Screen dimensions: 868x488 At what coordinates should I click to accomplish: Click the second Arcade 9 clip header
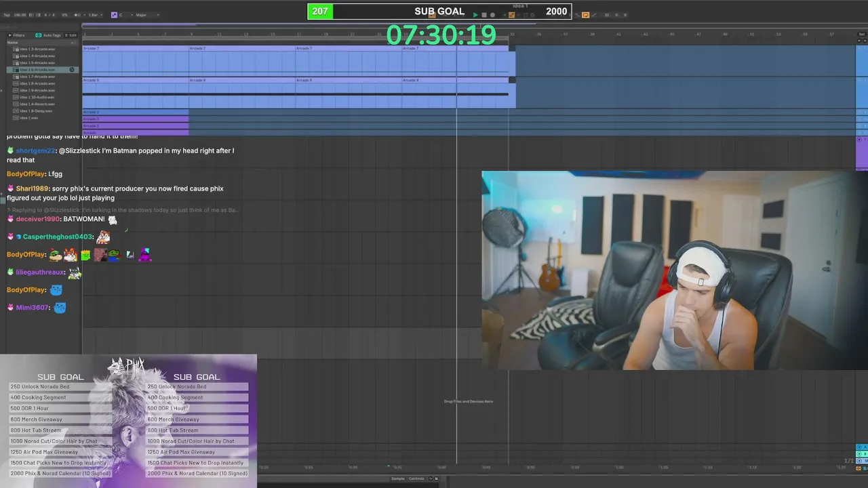pyautogui.click(x=241, y=80)
